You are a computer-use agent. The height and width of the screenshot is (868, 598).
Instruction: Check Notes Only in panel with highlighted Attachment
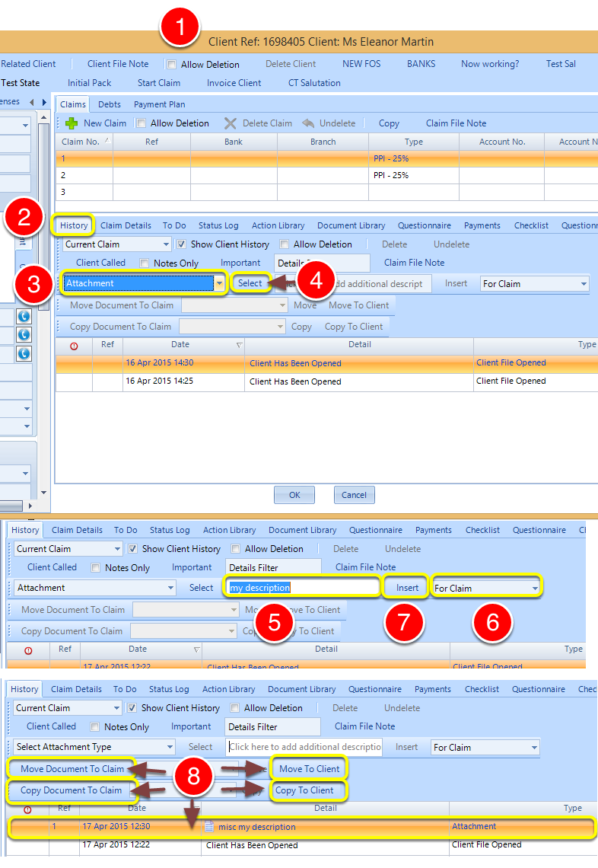click(x=145, y=263)
